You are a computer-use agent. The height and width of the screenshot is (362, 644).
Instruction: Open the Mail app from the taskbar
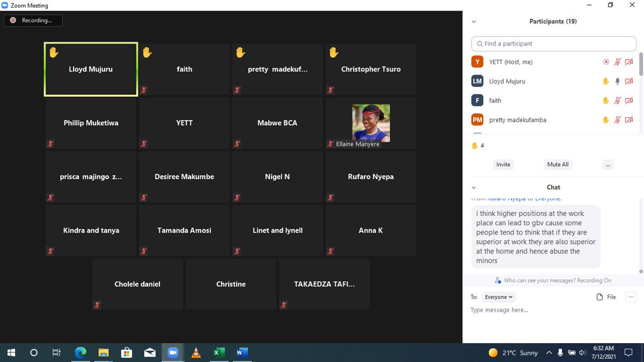150,352
